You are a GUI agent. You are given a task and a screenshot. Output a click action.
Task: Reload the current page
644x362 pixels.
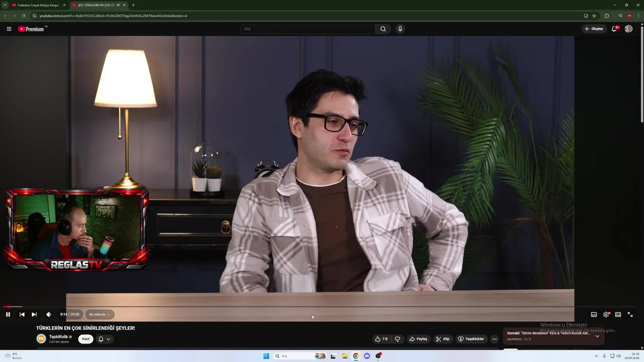tap(23, 16)
